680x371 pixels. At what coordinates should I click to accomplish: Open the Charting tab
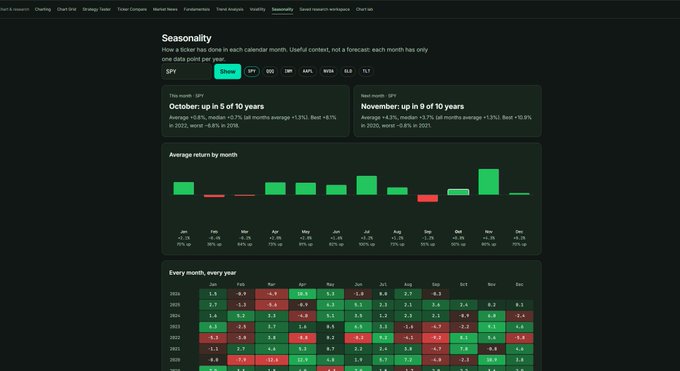[x=42, y=9]
